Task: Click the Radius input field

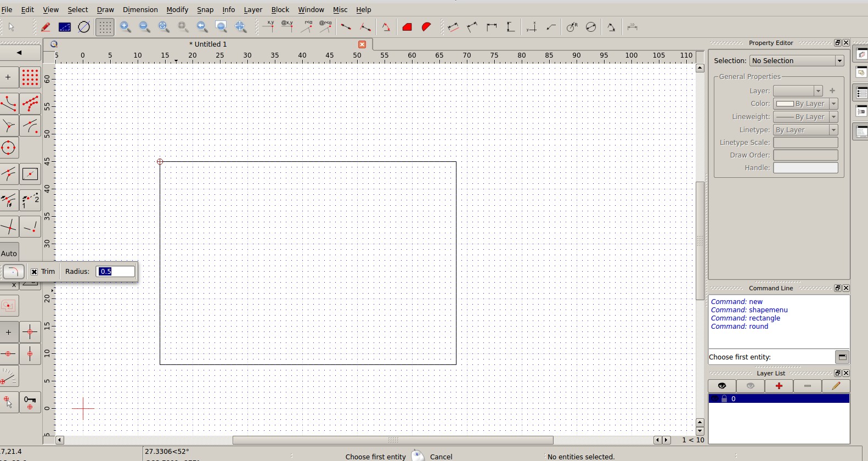Action: (115, 272)
